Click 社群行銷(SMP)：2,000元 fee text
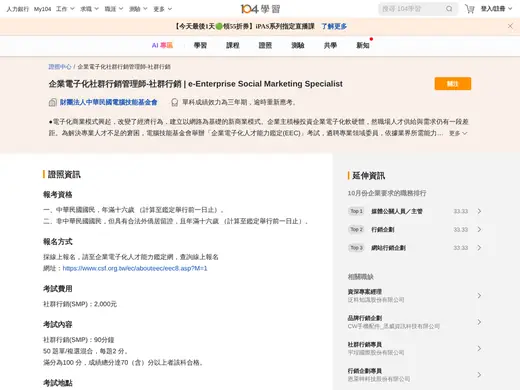This screenshot has width=520, height=390. (x=80, y=304)
